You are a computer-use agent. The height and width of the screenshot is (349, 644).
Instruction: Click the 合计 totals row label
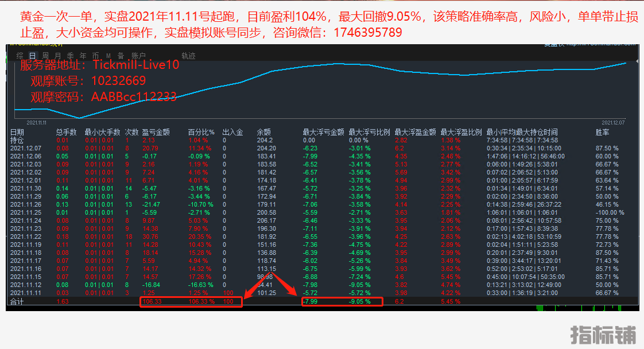17,301
